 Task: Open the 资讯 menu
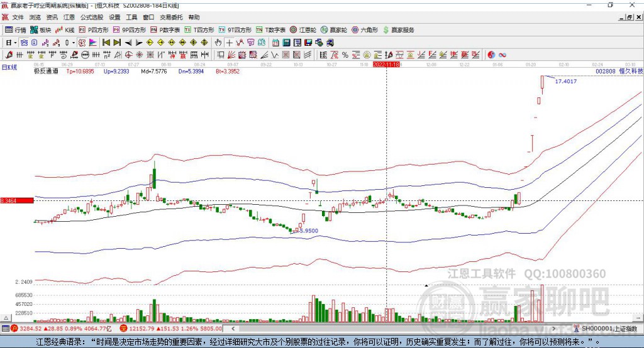click(52, 17)
